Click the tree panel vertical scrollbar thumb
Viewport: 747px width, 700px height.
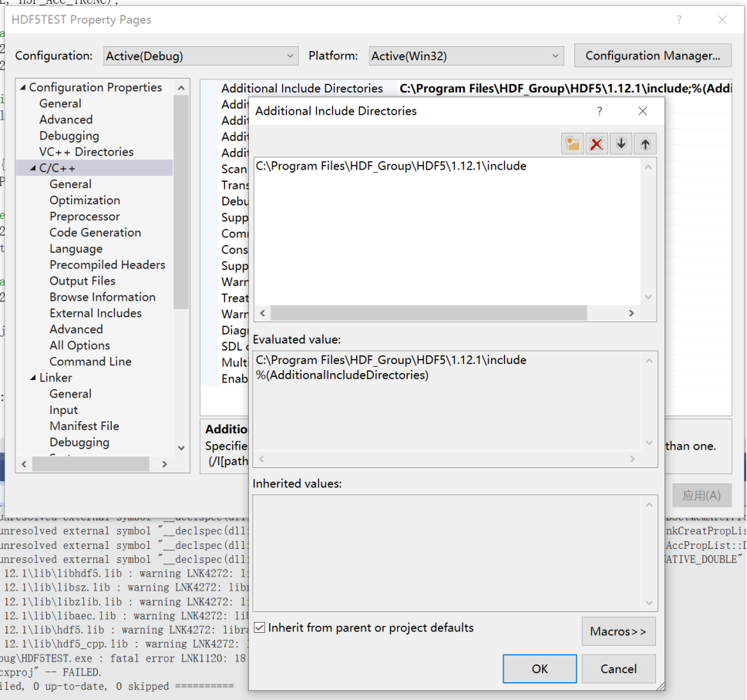coord(181,201)
